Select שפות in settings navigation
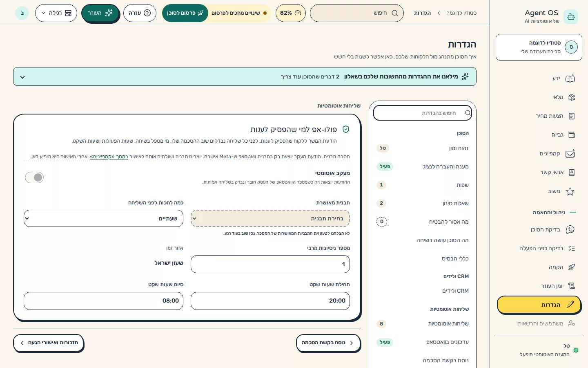The image size is (588, 368). (x=422, y=185)
